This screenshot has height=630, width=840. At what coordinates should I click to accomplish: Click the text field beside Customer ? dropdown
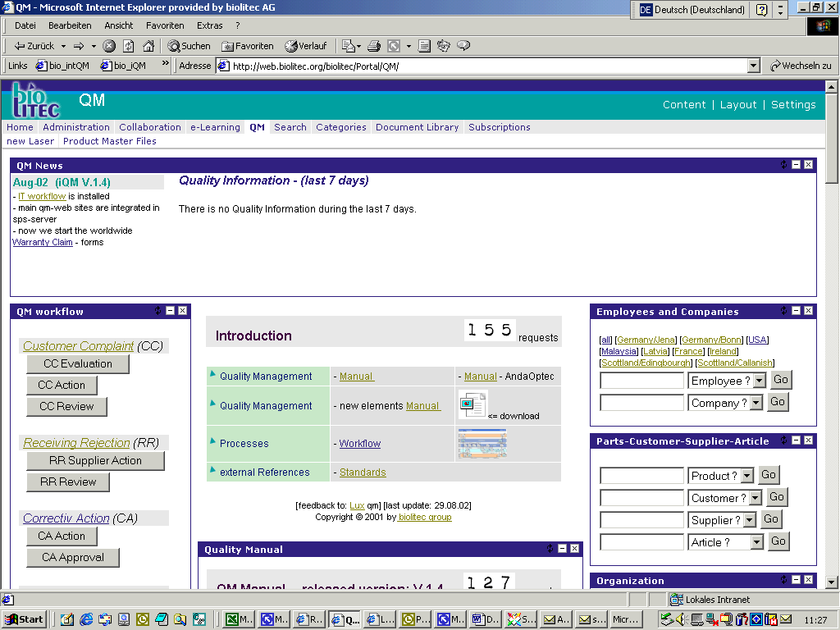coord(641,498)
